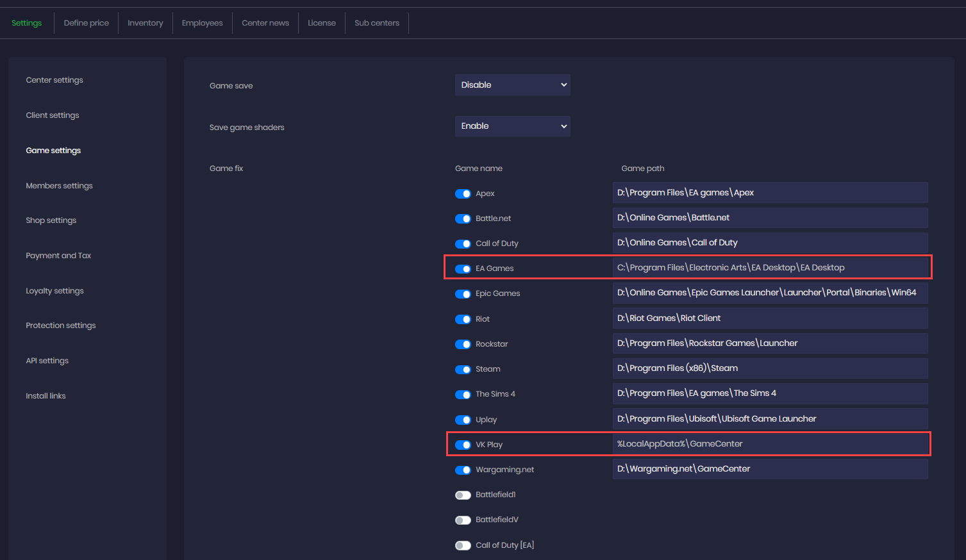
Task: Edit the %LocalAppData%\GameCenter path field
Action: [770, 444]
